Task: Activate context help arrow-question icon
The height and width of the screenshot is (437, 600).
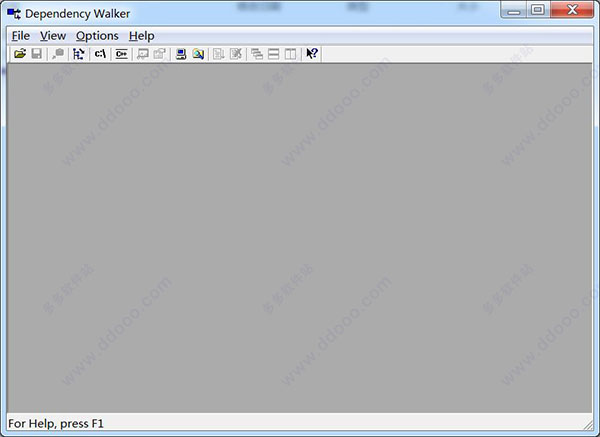Action: click(312, 54)
